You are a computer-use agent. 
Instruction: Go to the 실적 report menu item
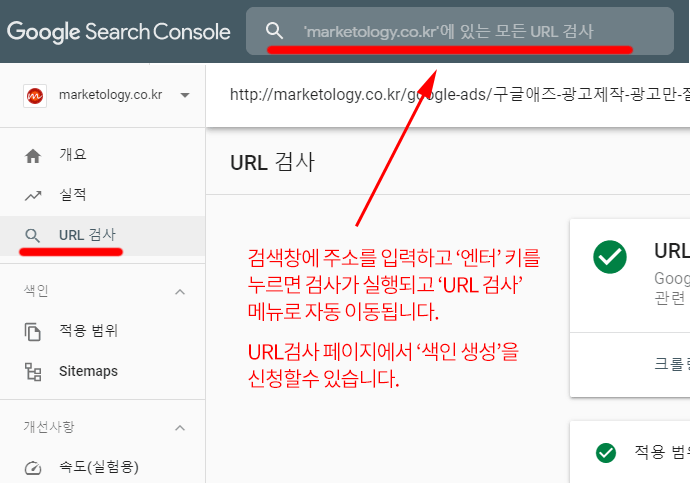73,195
